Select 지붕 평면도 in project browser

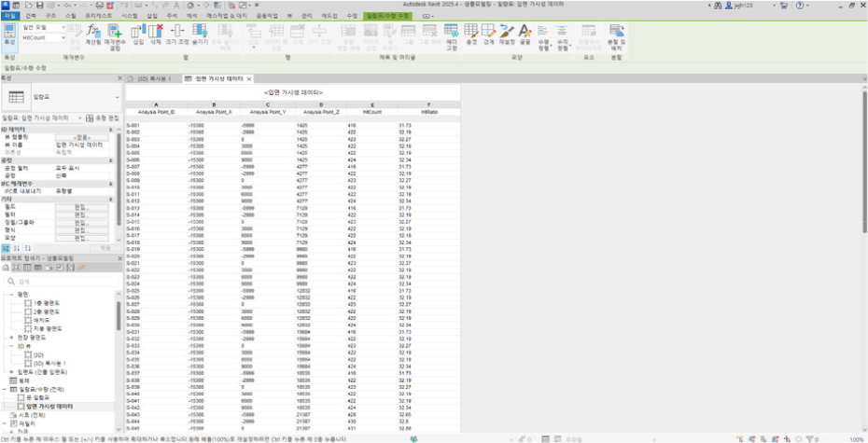click(47, 328)
